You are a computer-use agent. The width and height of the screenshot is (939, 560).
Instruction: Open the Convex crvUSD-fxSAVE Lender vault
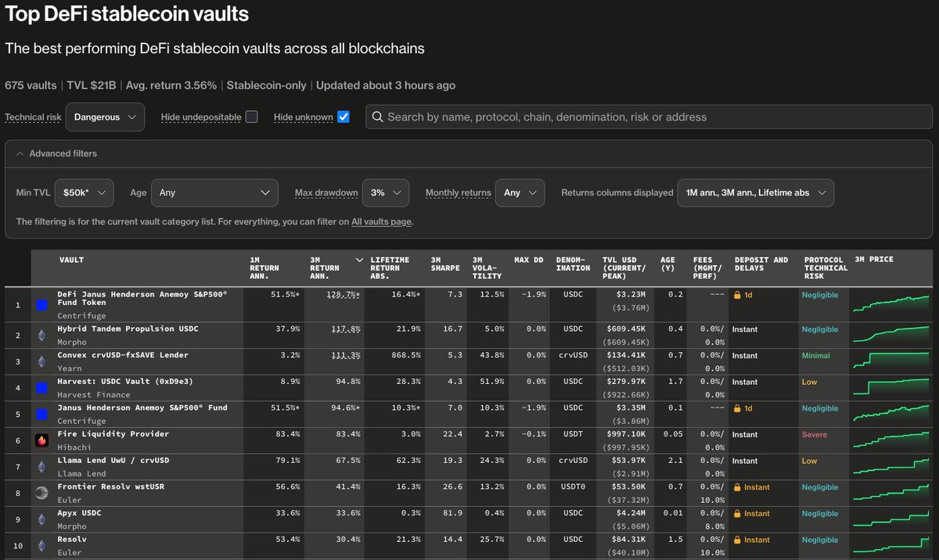tap(123, 355)
